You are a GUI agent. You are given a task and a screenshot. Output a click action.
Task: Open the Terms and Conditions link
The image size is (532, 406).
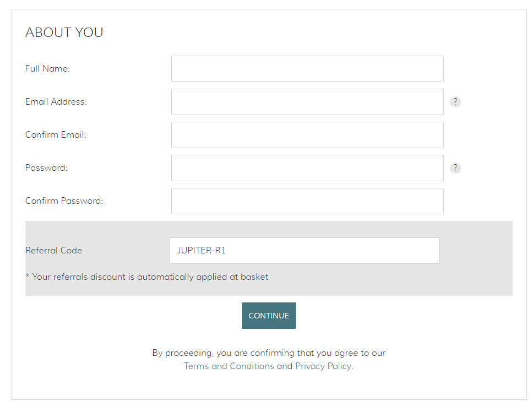[x=229, y=366]
